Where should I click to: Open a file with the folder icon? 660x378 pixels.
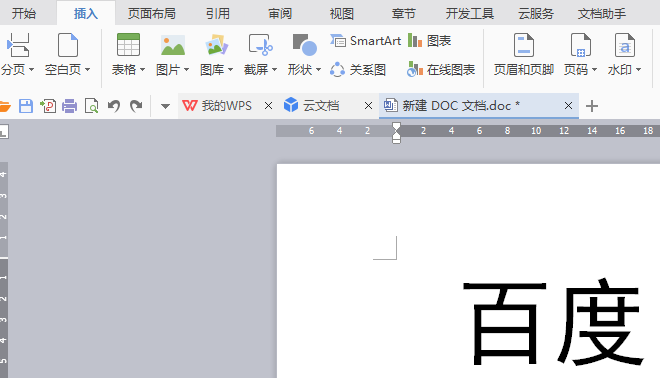click(4, 106)
